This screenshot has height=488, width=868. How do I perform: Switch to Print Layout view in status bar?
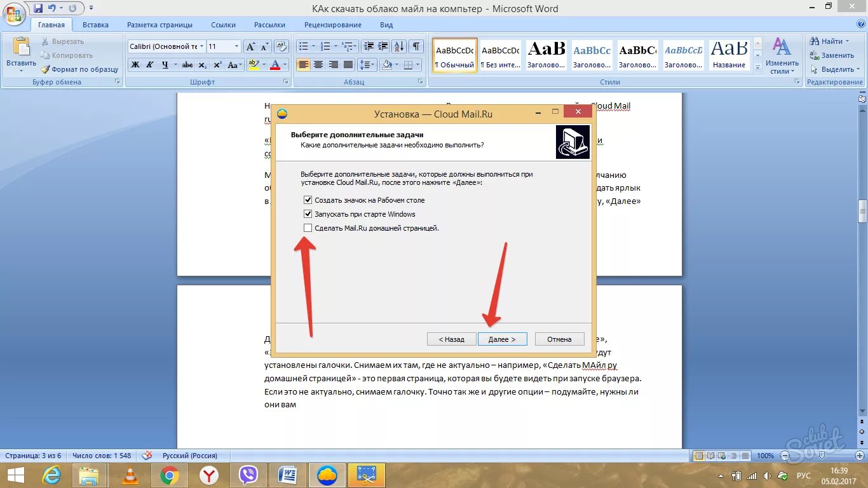click(699, 456)
